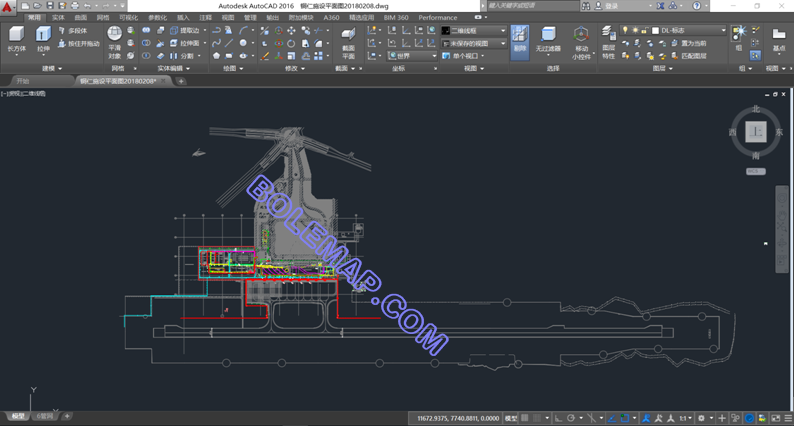This screenshot has height=426, width=794.
Task: Toggle grid display in status bar
Action: (525, 418)
